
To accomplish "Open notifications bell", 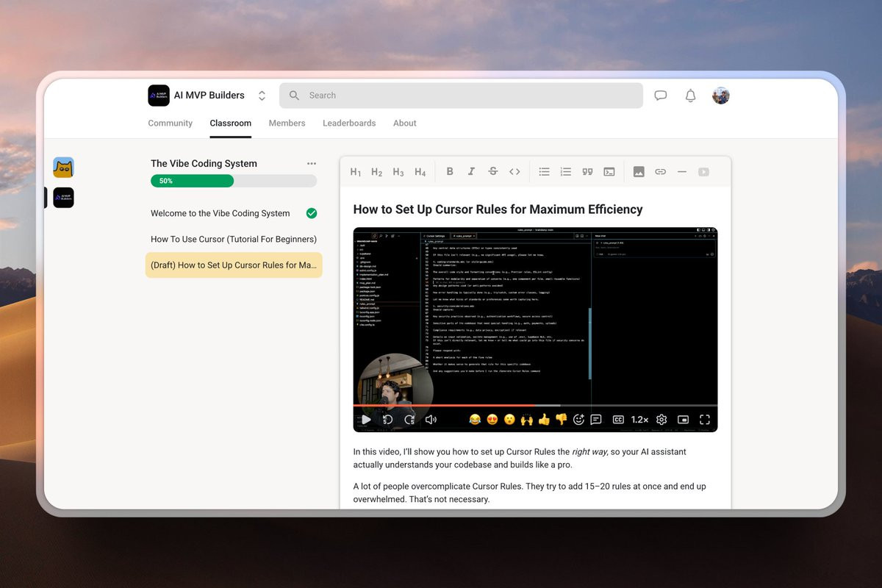I will pos(690,96).
